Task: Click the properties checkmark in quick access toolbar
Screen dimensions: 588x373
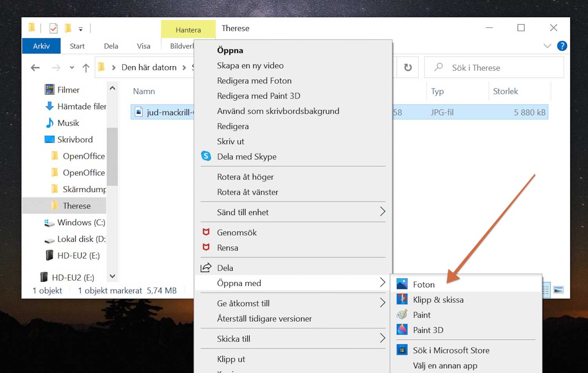Action: tap(53, 28)
